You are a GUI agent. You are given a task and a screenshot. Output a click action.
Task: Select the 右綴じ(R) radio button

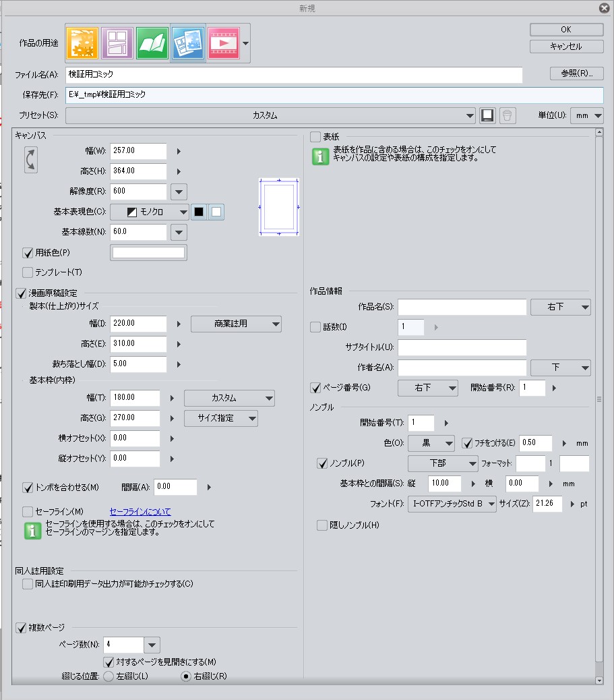[x=186, y=676]
